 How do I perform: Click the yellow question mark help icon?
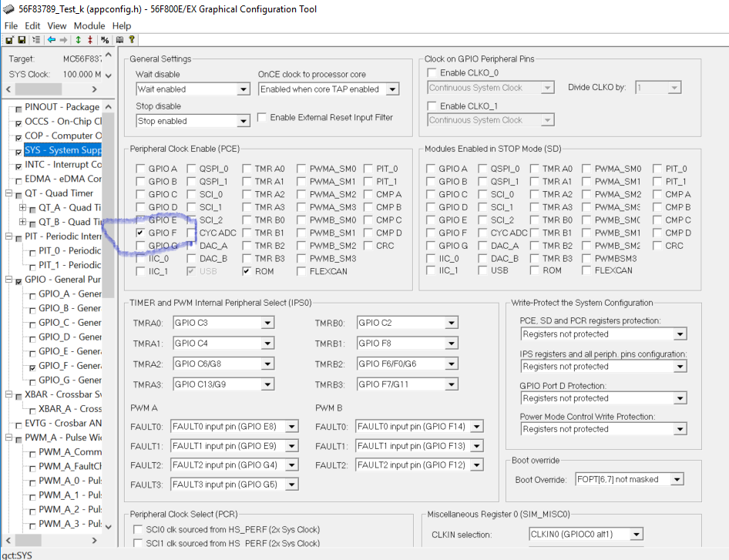(132, 40)
